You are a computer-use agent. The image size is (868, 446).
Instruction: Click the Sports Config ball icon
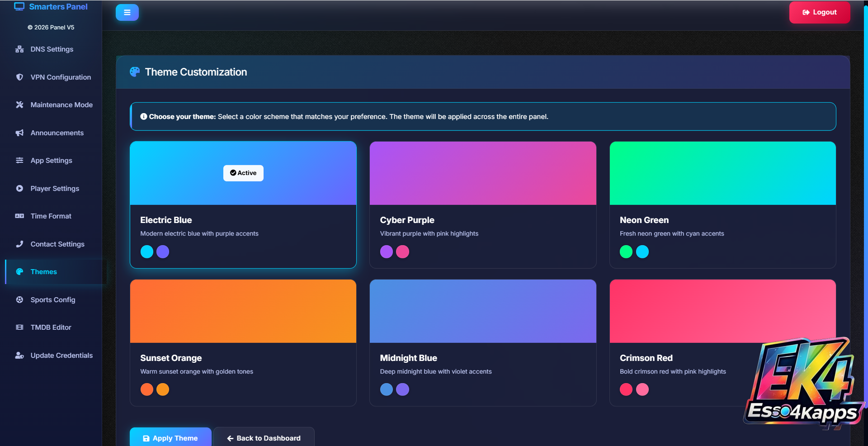pyautogui.click(x=19, y=300)
